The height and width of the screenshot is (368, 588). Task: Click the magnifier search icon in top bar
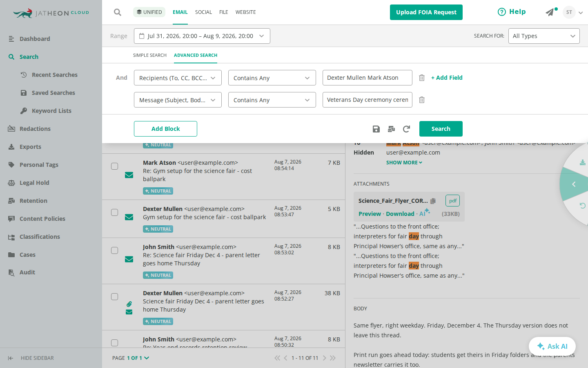[x=118, y=12]
